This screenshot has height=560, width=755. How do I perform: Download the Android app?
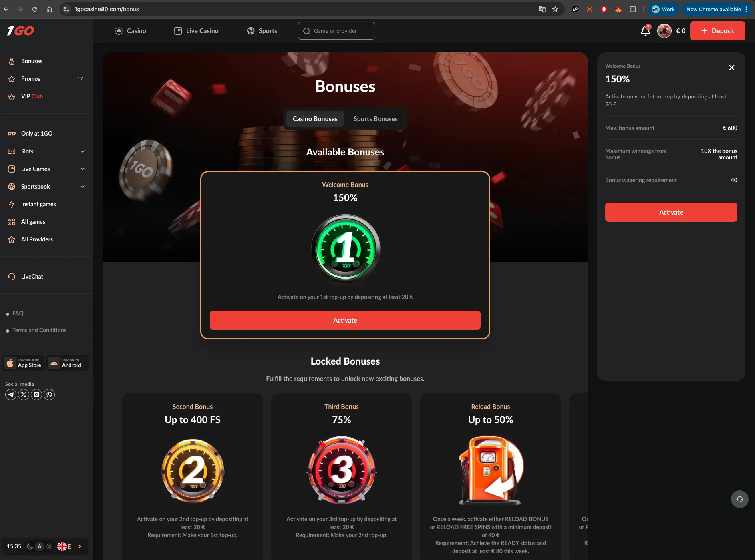pos(67,363)
